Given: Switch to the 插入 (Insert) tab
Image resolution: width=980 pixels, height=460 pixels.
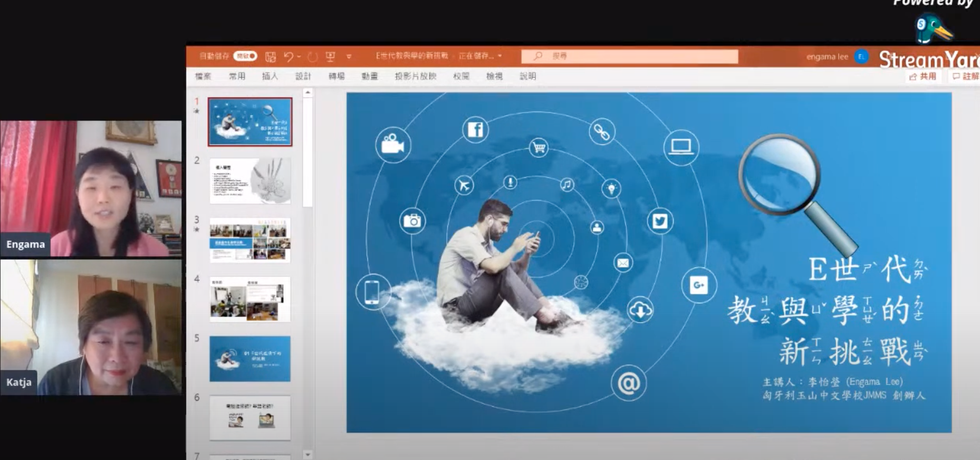Looking at the screenshot, I should tap(270, 76).
